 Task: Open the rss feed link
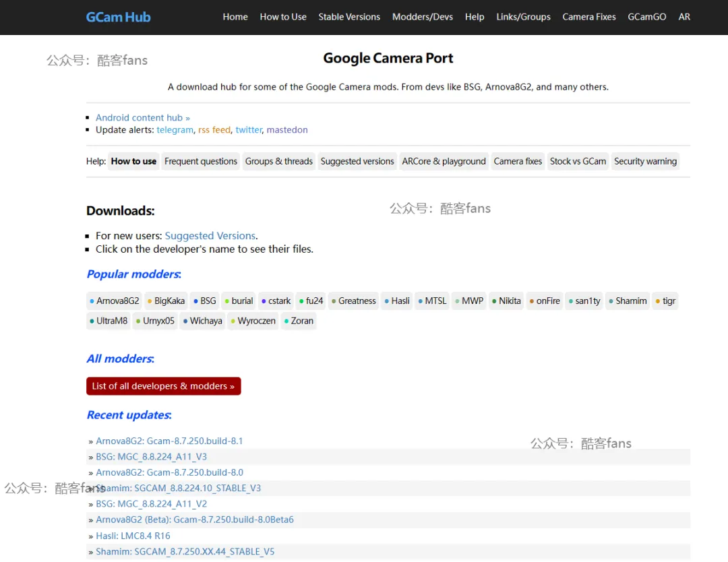[x=214, y=130]
